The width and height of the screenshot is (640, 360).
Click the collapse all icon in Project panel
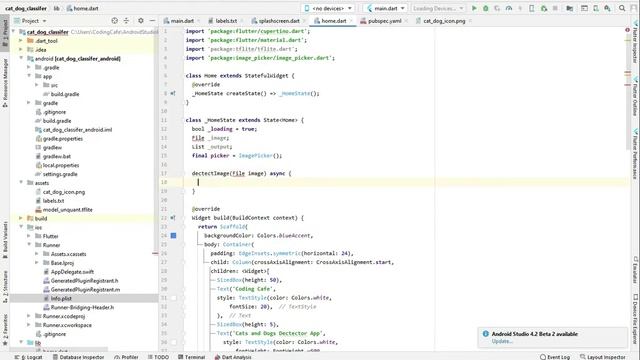tap(126, 20)
